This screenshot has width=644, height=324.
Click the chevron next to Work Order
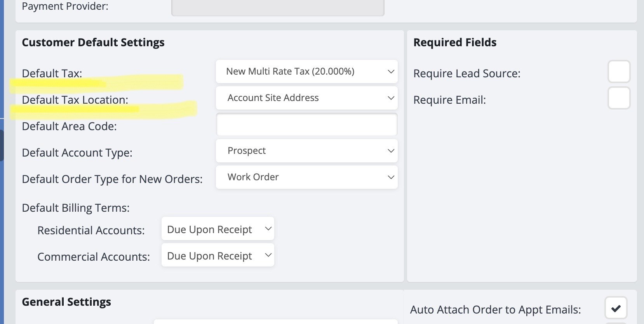click(391, 177)
